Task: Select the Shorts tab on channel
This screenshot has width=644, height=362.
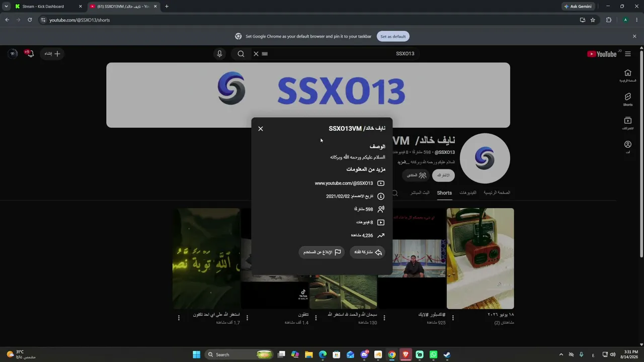Action: click(x=444, y=193)
